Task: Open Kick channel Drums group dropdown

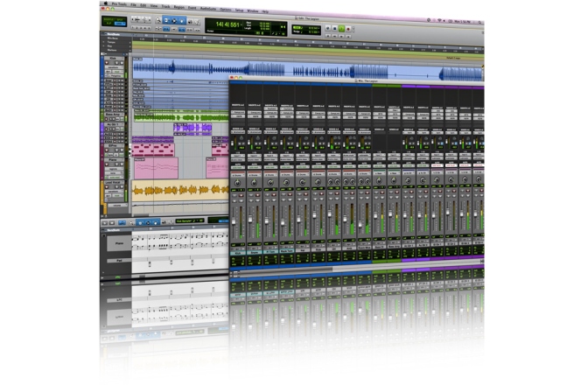Action: pyautogui.click(x=238, y=176)
